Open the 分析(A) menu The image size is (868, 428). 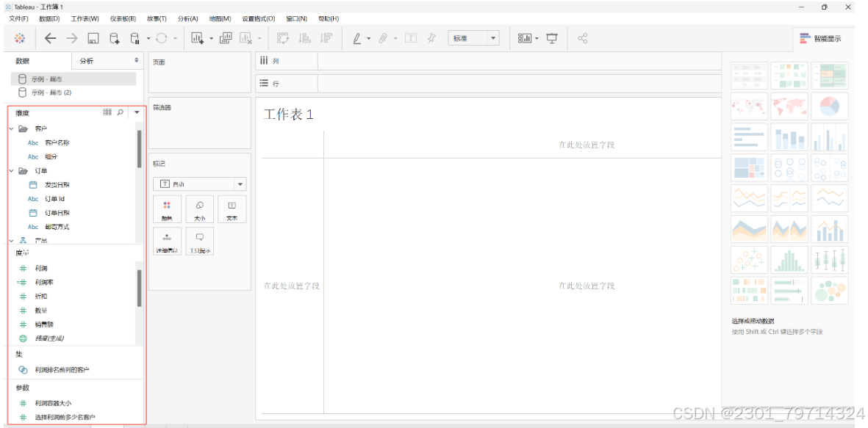coord(188,19)
